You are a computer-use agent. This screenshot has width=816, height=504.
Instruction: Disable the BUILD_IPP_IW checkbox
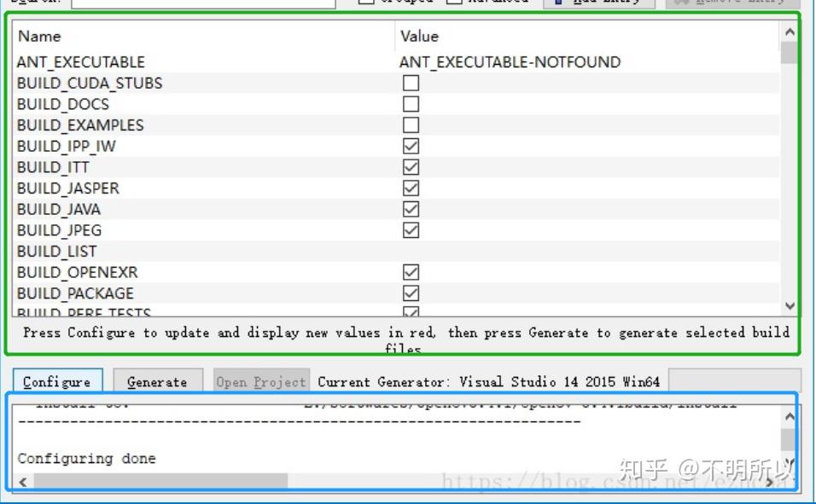click(412, 145)
